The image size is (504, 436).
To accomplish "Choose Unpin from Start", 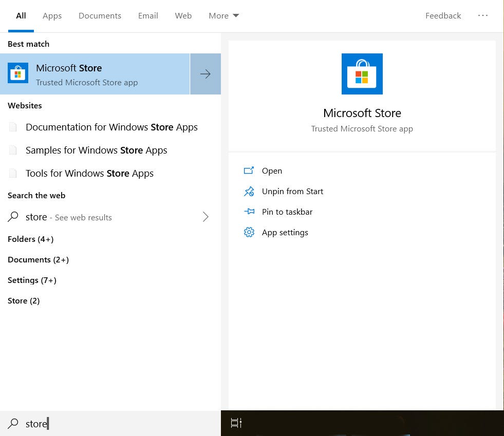I will click(x=292, y=191).
